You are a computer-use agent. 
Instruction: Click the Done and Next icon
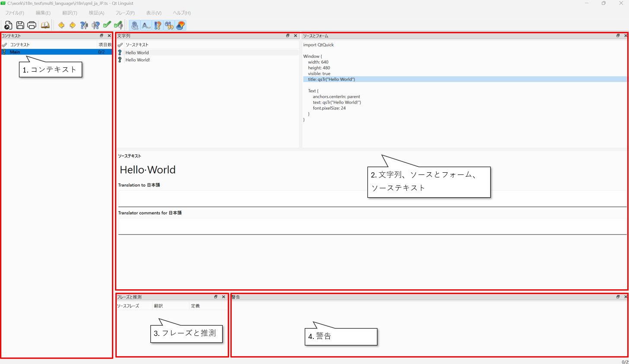pyautogui.click(x=118, y=25)
